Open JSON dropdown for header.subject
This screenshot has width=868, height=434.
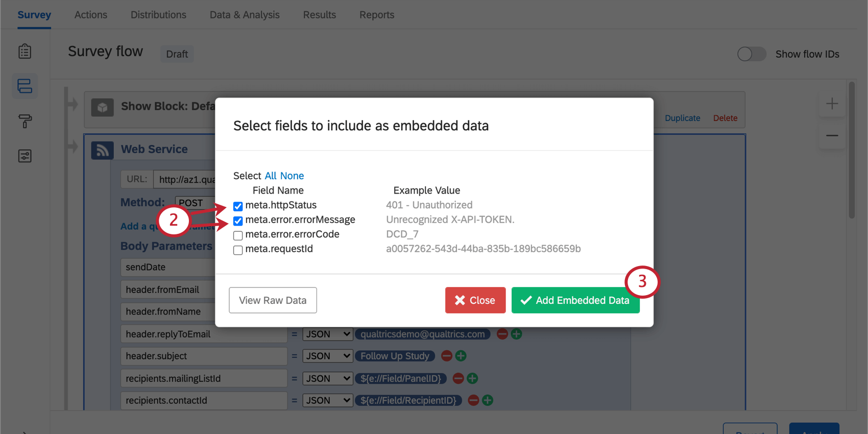tap(327, 356)
